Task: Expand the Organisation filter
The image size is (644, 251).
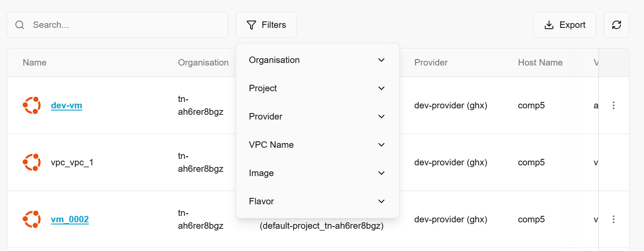Action: (317, 60)
